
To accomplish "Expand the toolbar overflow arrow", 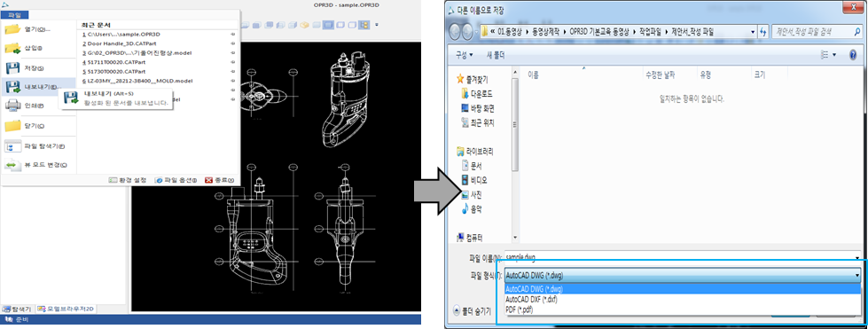I will click(377, 25).
